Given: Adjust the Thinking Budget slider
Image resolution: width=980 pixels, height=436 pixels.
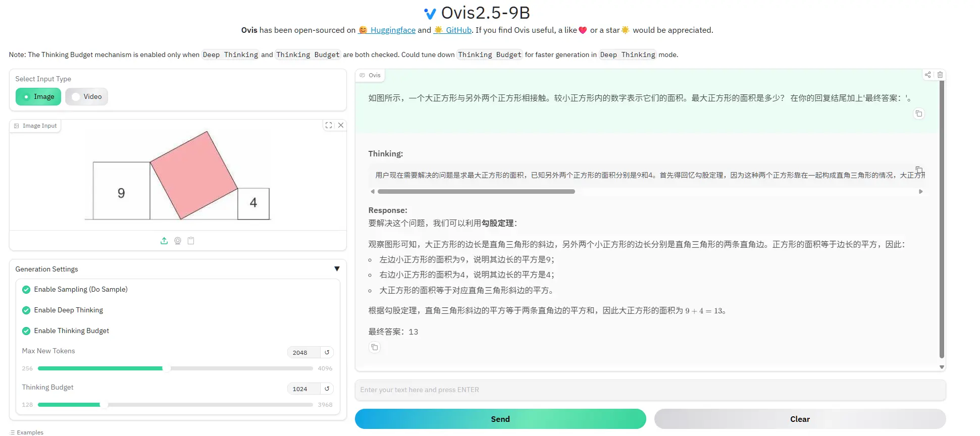Looking at the screenshot, I should pyautogui.click(x=175, y=405).
